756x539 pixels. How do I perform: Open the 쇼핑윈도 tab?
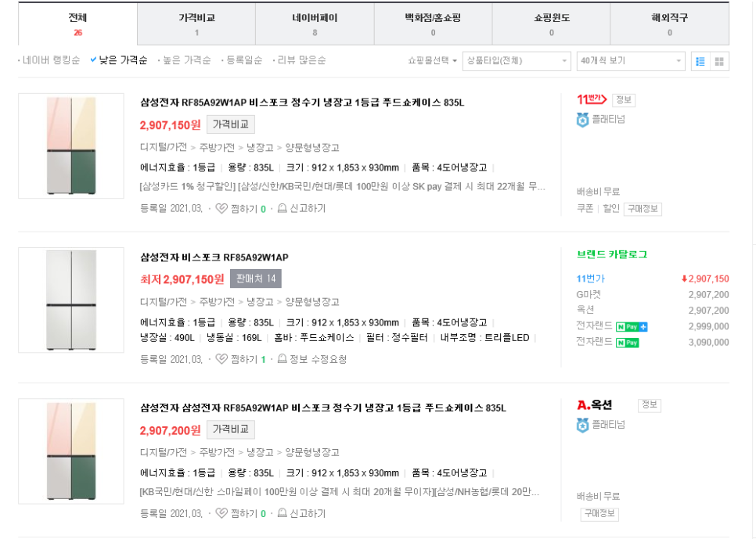(x=551, y=24)
